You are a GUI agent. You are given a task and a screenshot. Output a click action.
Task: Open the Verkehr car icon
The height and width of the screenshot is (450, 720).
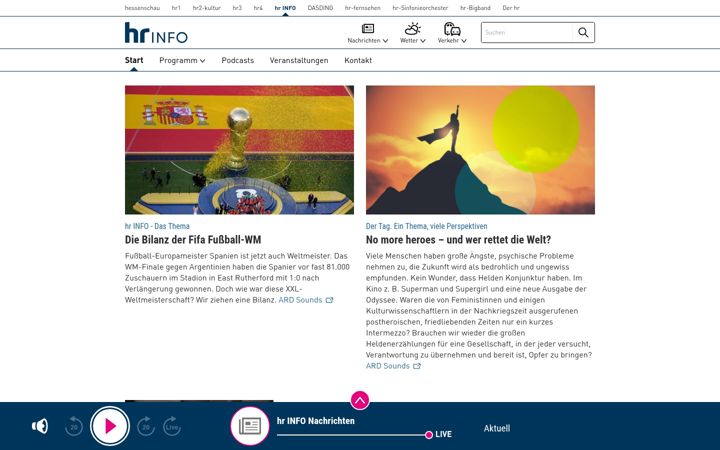pos(452,29)
